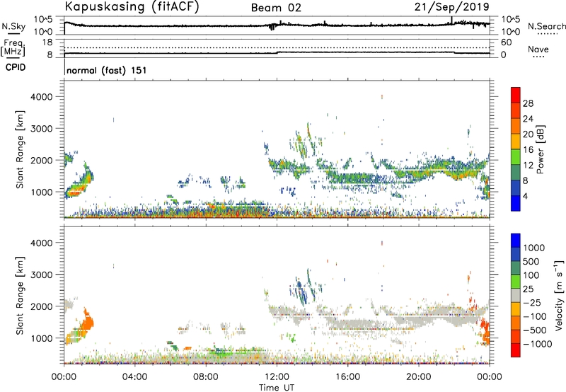Image resolution: width=566 pixels, height=392 pixels.
Task: Click the "−100" label on velocity color bar
Action: [x=535, y=316]
